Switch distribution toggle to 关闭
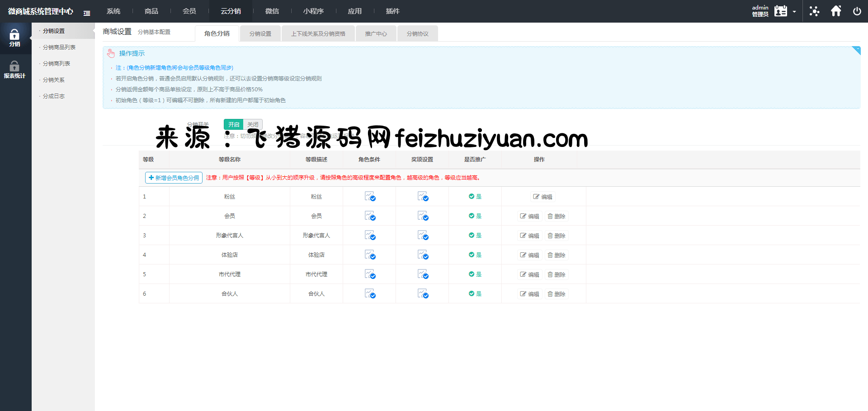Screen dimensions: 868x411 (x=253, y=124)
